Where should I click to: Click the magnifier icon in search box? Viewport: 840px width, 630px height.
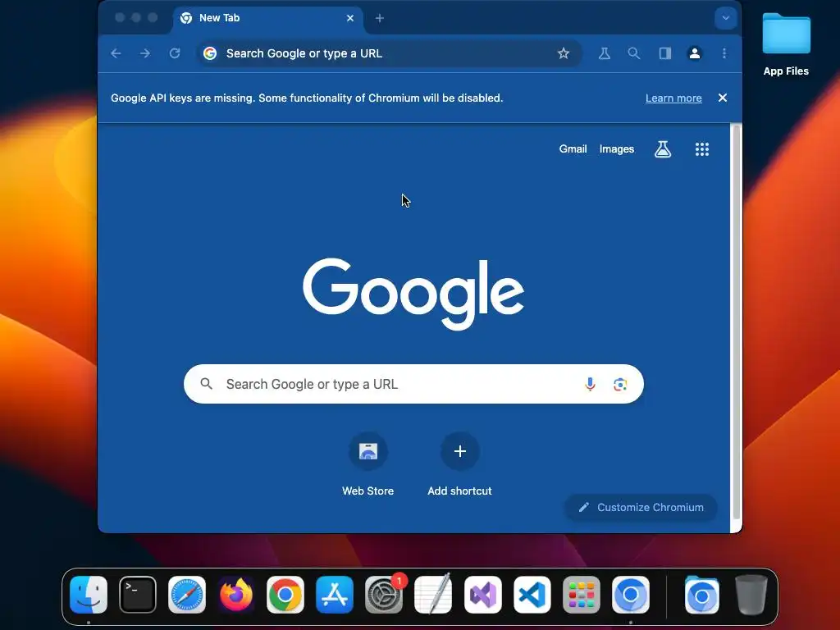point(206,384)
